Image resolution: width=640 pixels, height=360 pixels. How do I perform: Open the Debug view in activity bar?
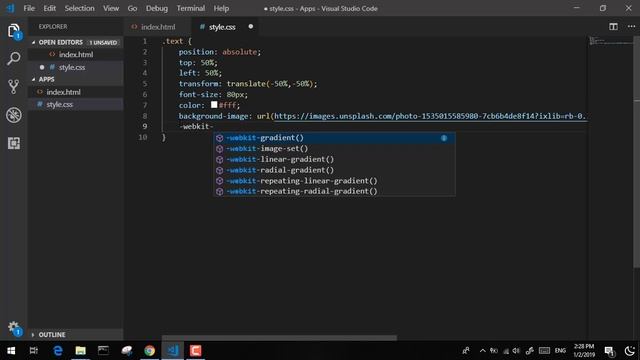[13, 115]
